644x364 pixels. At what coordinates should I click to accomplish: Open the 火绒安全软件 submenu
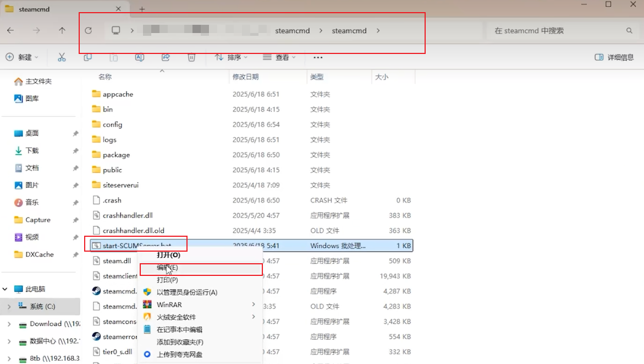pos(200,317)
